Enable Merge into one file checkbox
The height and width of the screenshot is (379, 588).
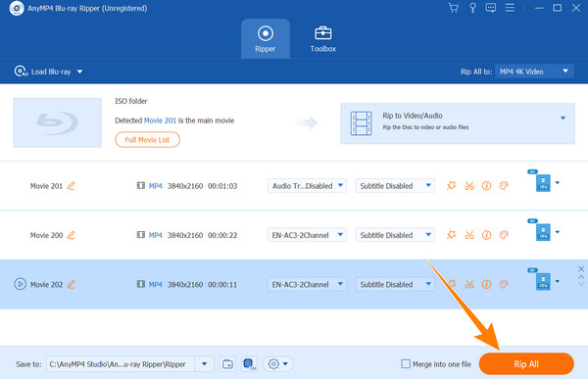tap(406, 363)
